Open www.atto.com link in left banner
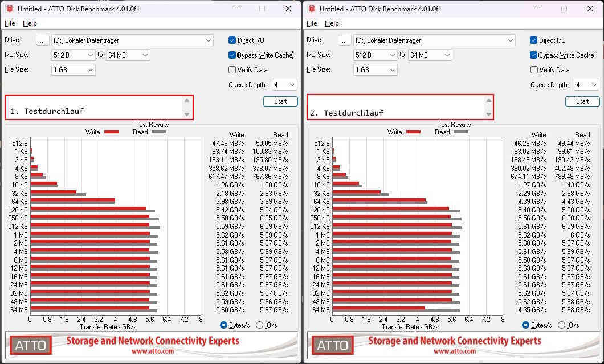This screenshot has width=604, height=364. click(x=153, y=351)
